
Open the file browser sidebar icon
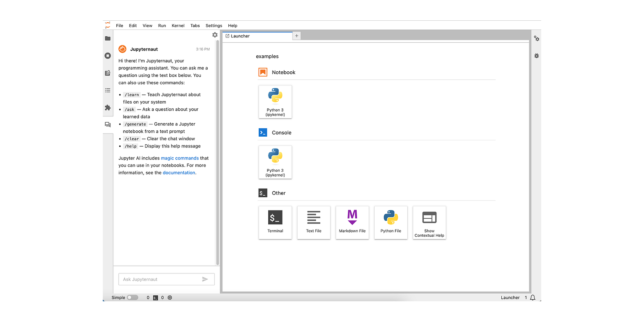(x=108, y=39)
